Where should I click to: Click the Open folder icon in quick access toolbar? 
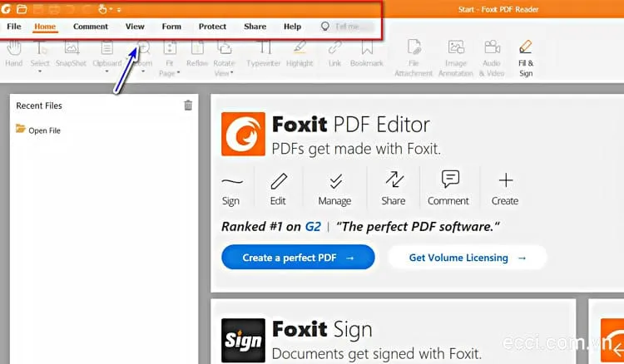tap(22, 9)
